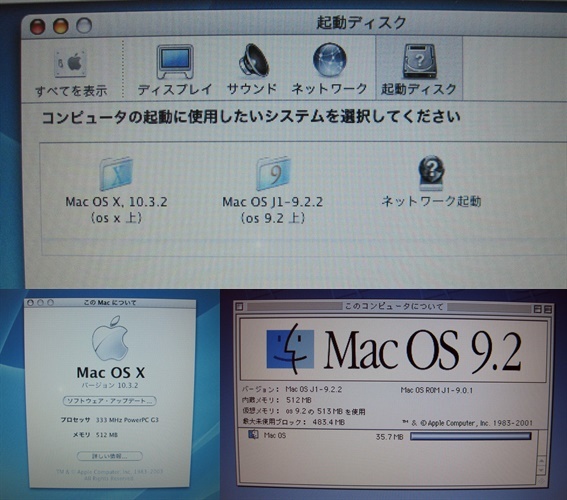Click the メモリ 512 MB text in このMacについて
This screenshot has height=500, width=567.
pyautogui.click(x=95, y=435)
